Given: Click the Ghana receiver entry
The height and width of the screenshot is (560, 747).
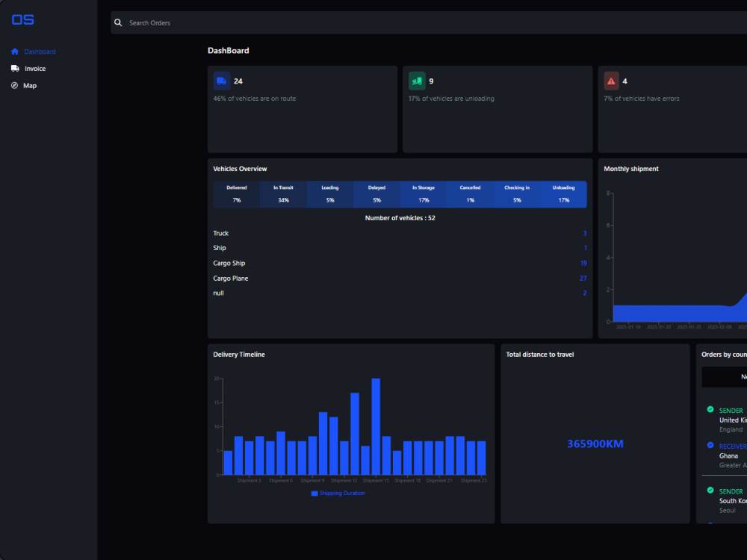Looking at the screenshot, I should point(728,456).
